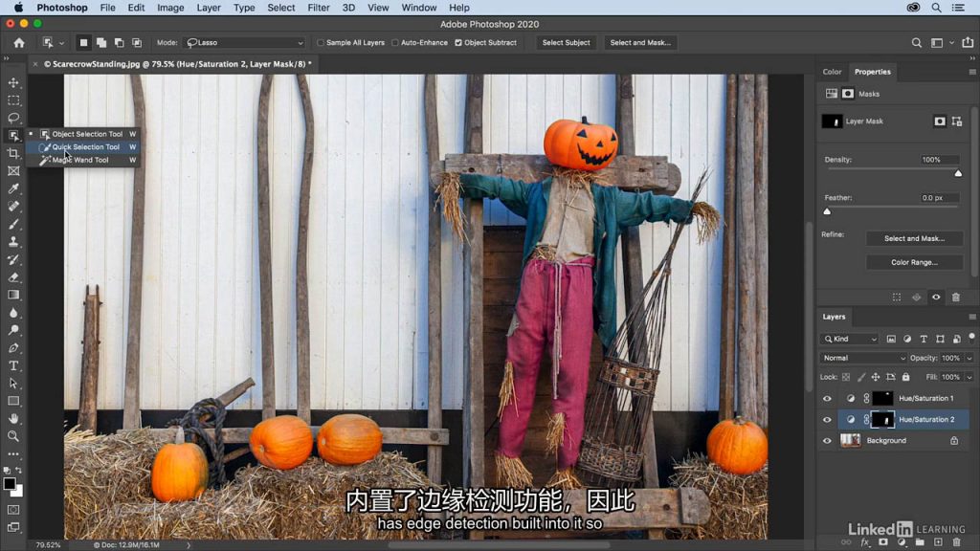The height and width of the screenshot is (551, 980).
Task: Click Select and Mask in Properties panel
Action: [x=914, y=238]
